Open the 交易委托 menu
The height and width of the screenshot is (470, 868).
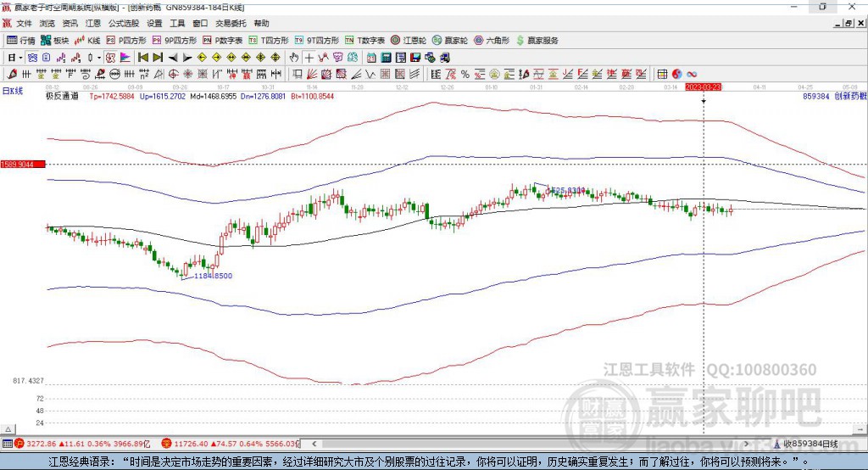click(x=231, y=23)
